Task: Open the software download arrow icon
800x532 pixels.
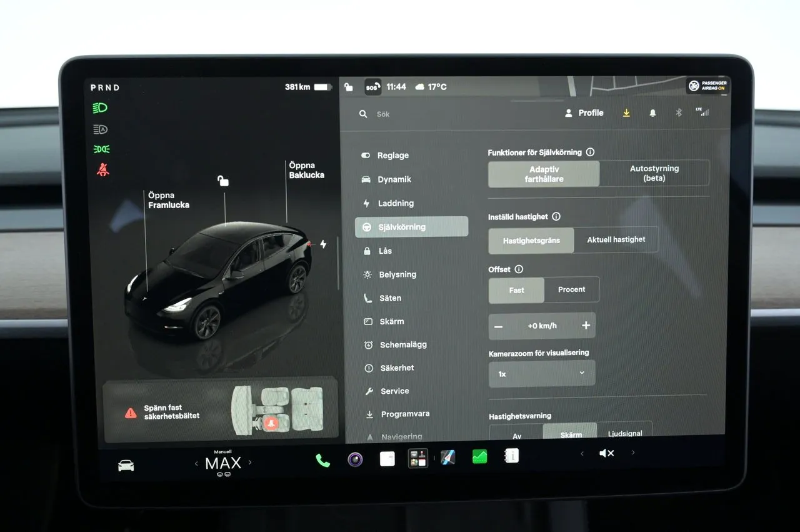Action: [x=626, y=113]
